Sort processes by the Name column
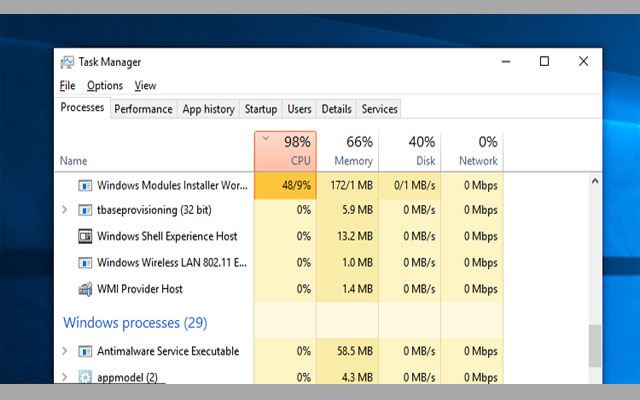 [73, 161]
